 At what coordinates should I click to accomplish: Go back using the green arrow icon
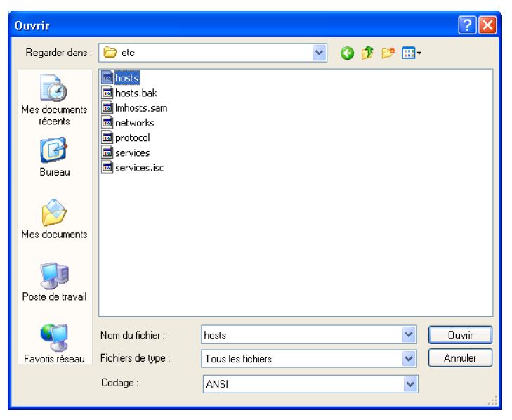[x=347, y=53]
